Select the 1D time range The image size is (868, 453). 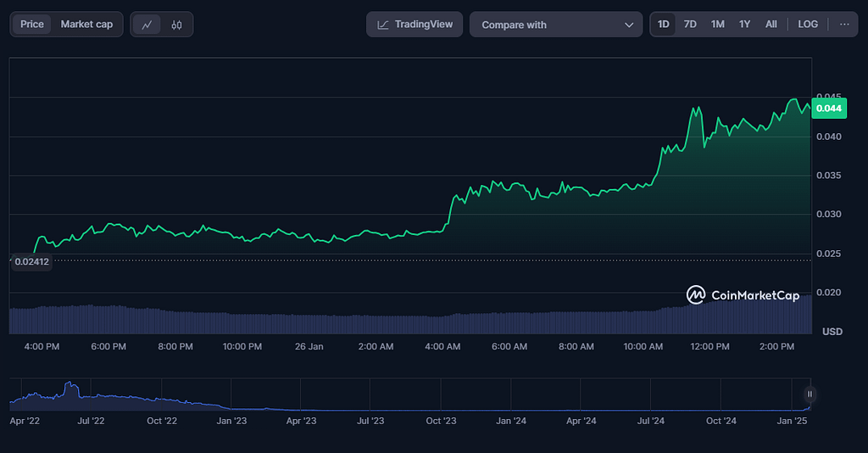click(x=664, y=25)
